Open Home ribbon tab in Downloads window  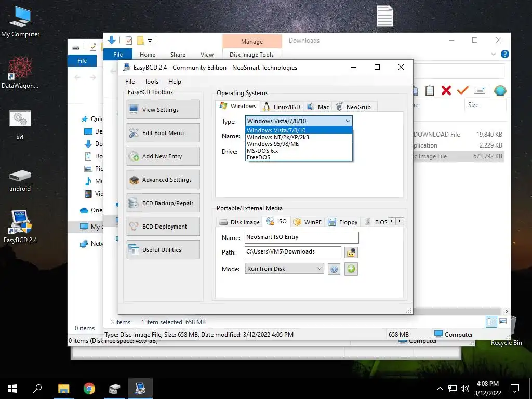pos(147,54)
